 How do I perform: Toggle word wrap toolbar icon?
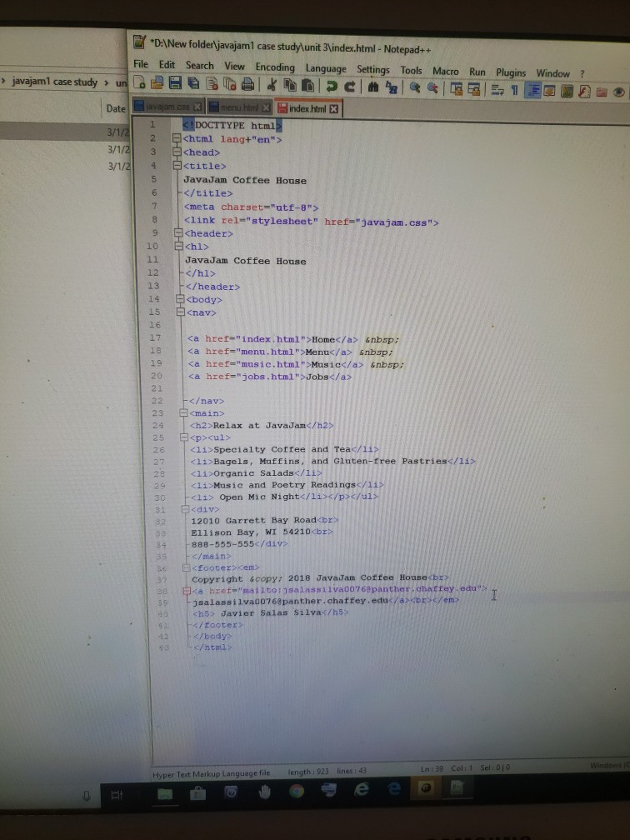tap(497, 89)
